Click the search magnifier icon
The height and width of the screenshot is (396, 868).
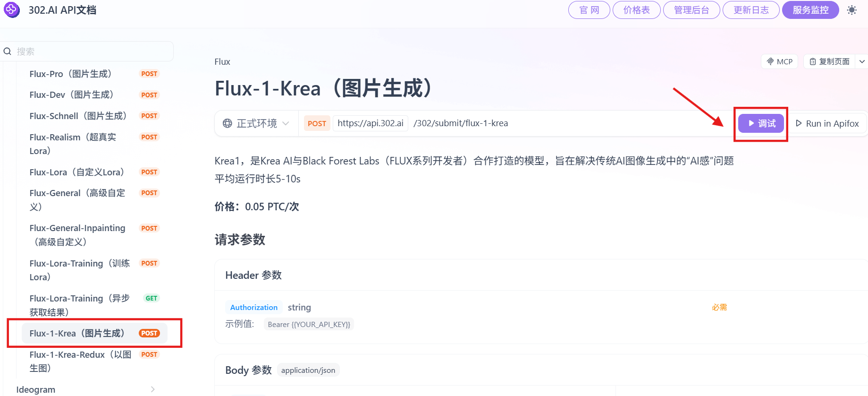8,51
